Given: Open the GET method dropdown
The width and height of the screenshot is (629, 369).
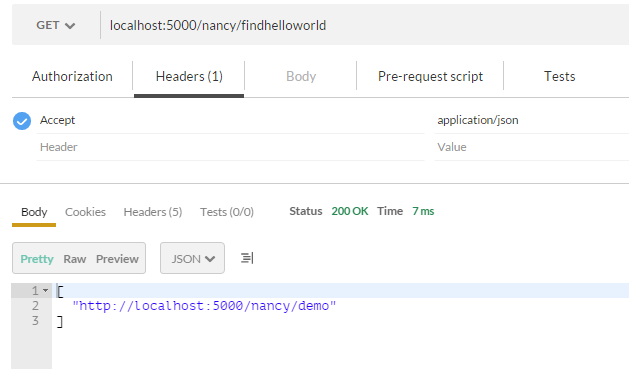Looking at the screenshot, I should point(56,25).
